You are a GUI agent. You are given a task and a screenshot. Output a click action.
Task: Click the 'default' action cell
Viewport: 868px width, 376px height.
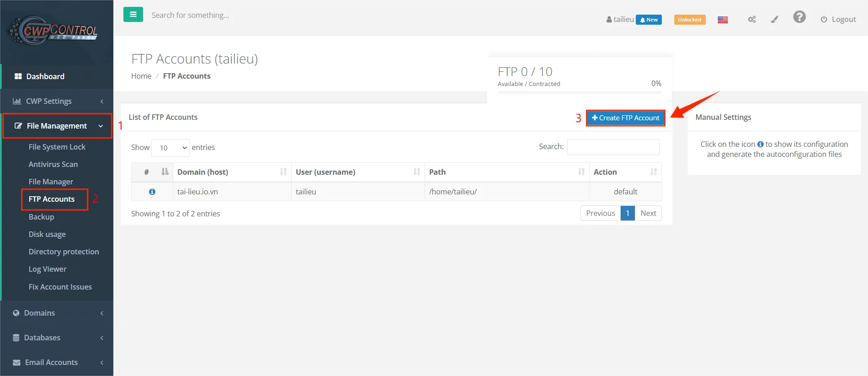point(625,192)
